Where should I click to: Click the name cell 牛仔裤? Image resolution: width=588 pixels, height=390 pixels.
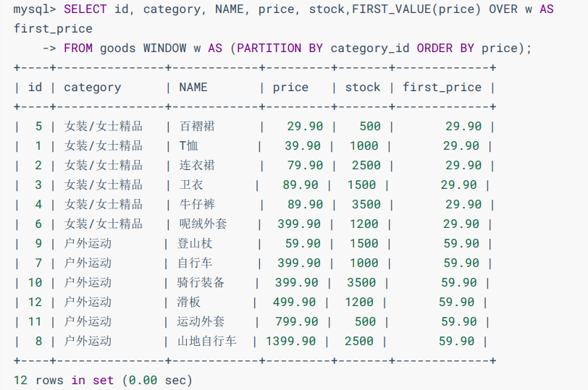[197, 204]
